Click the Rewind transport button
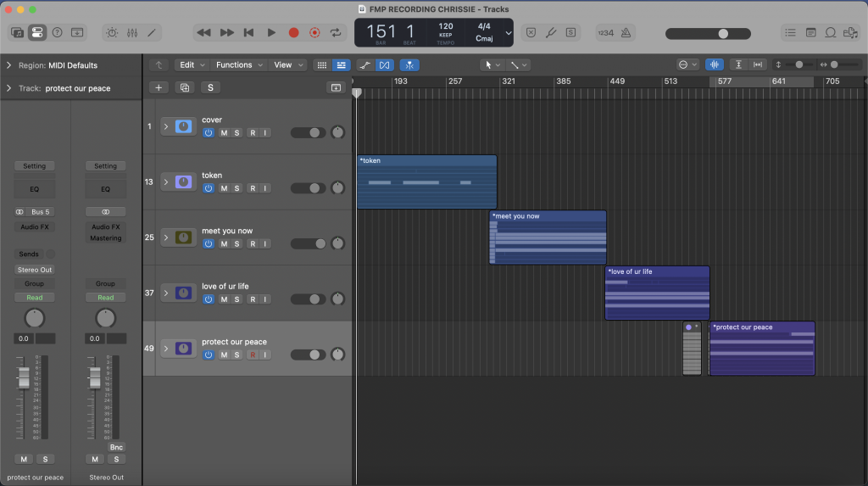This screenshot has width=868, height=486. click(x=203, y=33)
